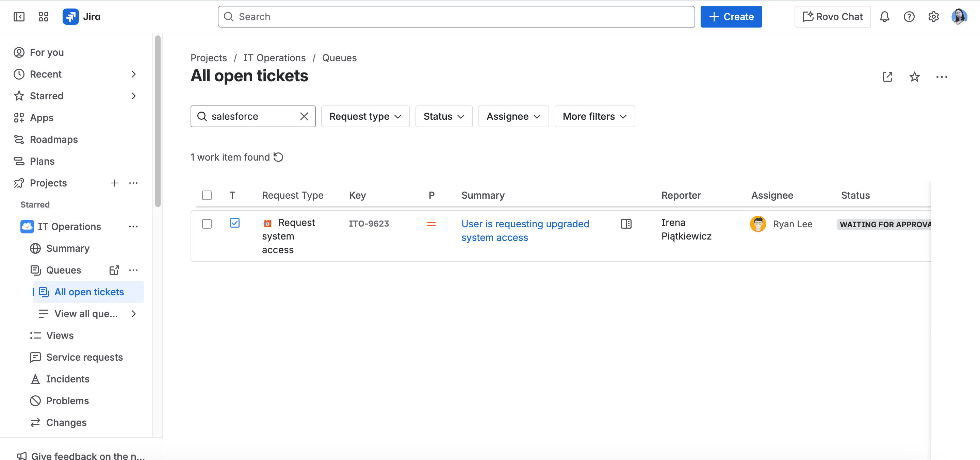This screenshot has height=460, width=980.
Task: Select the ITO-9623 row checkbox
Action: pyautogui.click(x=207, y=224)
